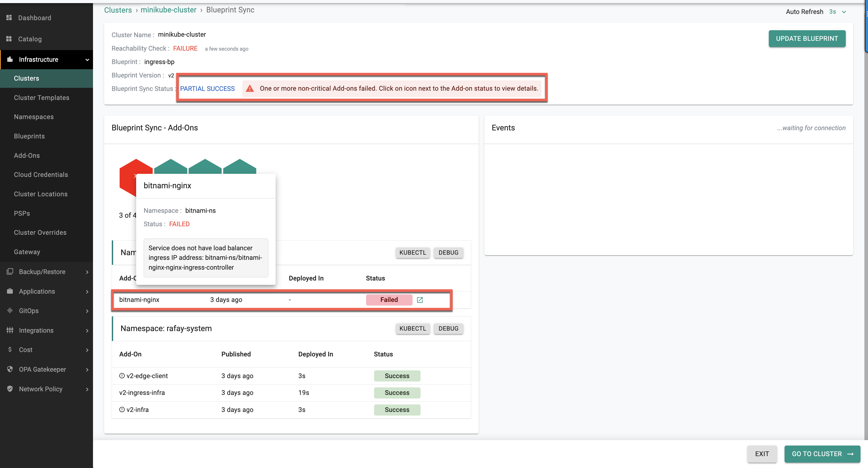Click the Backup/Restore copy icon
The image size is (868, 468).
pyautogui.click(x=10, y=271)
